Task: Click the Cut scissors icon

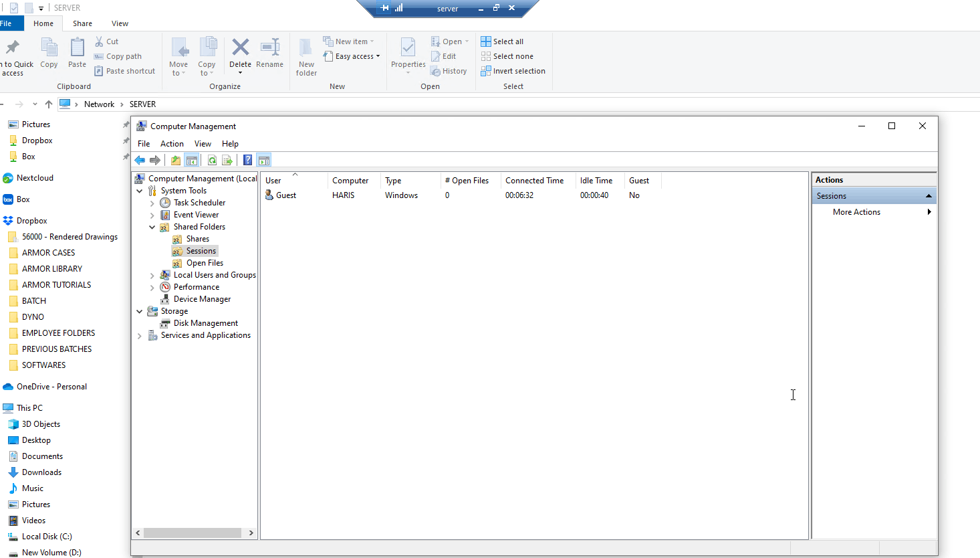Action: (99, 41)
